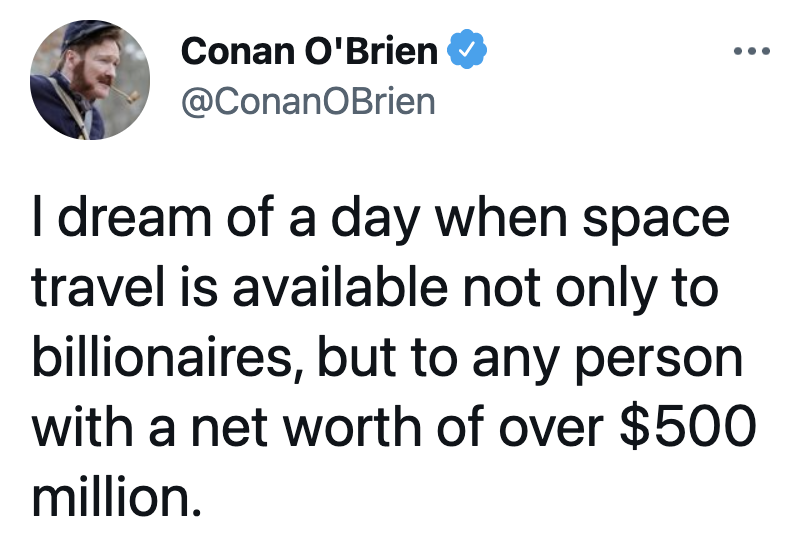Click the word "person" in the tweet
The width and height of the screenshot is (802, 554).
pos(659,361)
